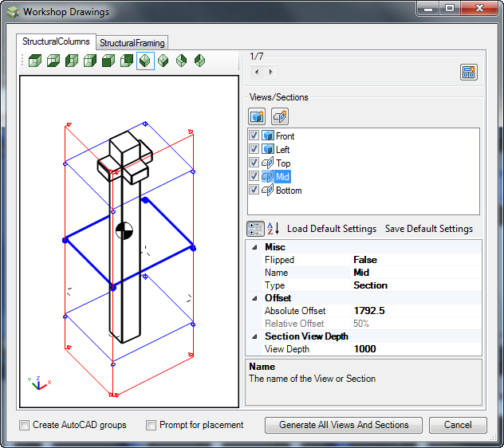
Task: Collapse the Section View Depth group
Action: pyautogui.click(x=254, y=336)
